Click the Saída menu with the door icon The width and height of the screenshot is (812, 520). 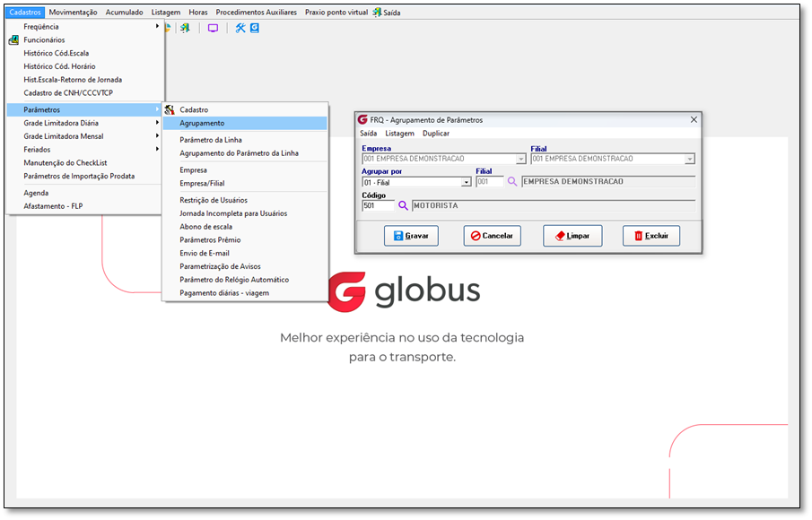387,13
